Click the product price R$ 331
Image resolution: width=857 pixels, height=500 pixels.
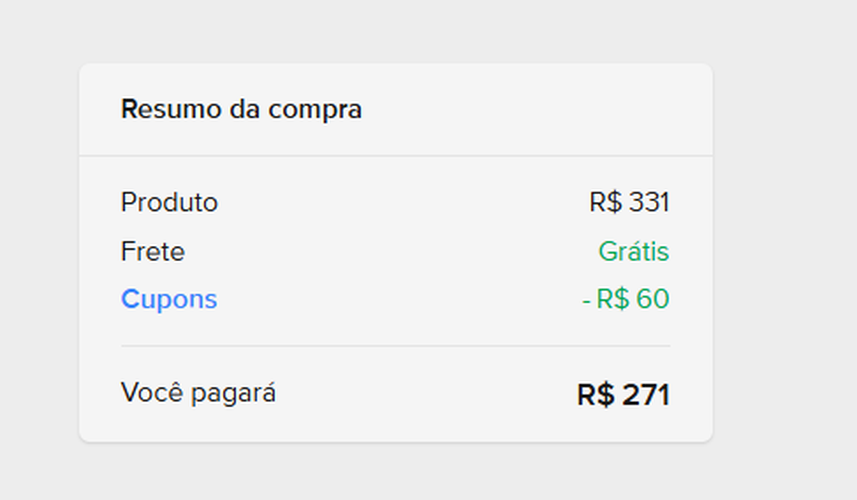(x=629, y=203)
